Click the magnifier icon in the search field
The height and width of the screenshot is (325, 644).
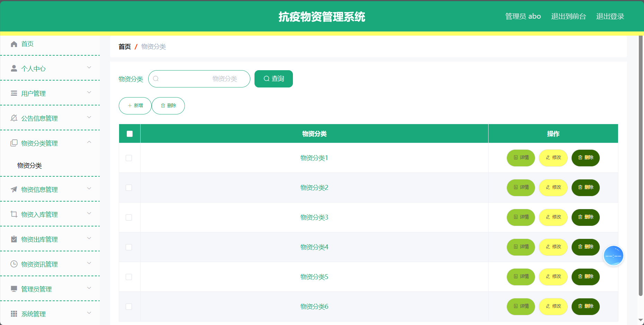156,78
